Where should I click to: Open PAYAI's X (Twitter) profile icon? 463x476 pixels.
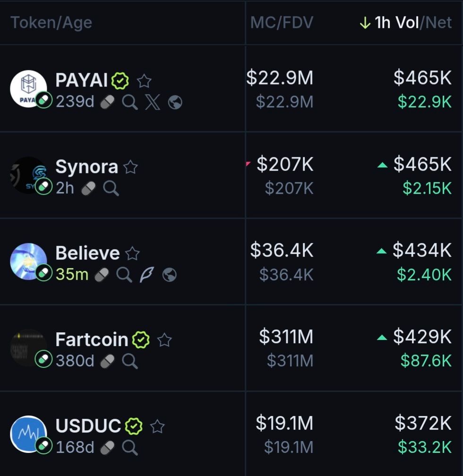tap(153, 102)
